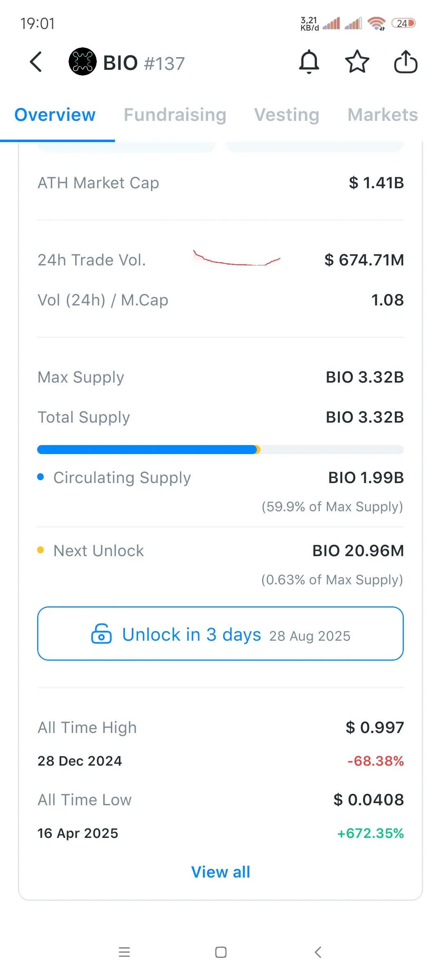Viewport: 441px width, 980px height.
Task: Tap Android home square button
Action: pos(221,952)
